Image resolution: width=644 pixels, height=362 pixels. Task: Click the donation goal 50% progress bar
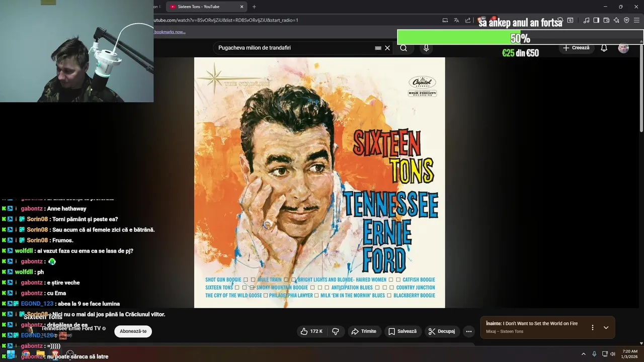tap(520, 38)
